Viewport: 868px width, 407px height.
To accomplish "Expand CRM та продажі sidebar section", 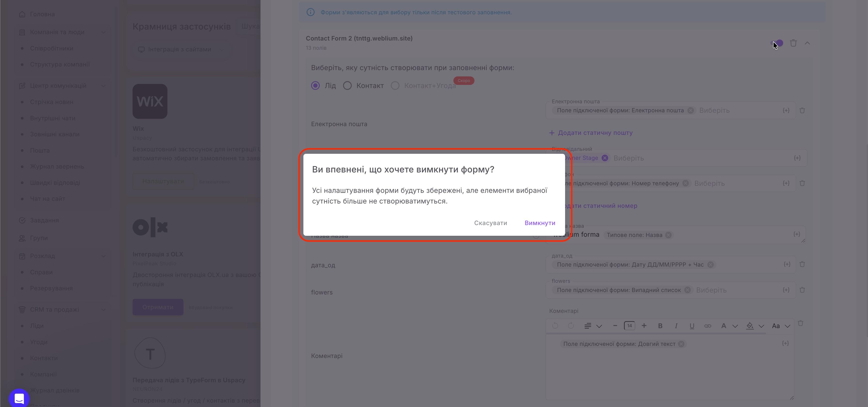I will coord(62,309).
